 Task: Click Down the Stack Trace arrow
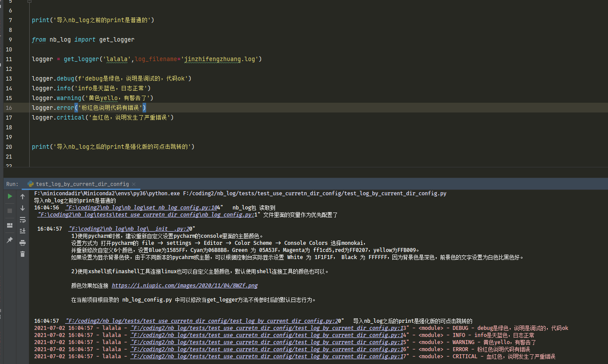[x=23, y=208]
